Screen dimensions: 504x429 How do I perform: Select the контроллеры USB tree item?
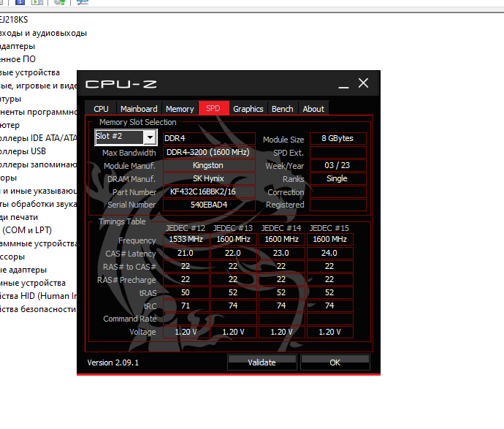23,151
